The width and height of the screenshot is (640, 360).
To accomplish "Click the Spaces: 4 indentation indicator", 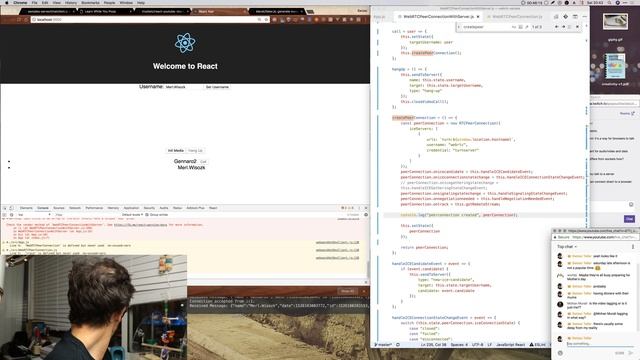I will point(459,345).
